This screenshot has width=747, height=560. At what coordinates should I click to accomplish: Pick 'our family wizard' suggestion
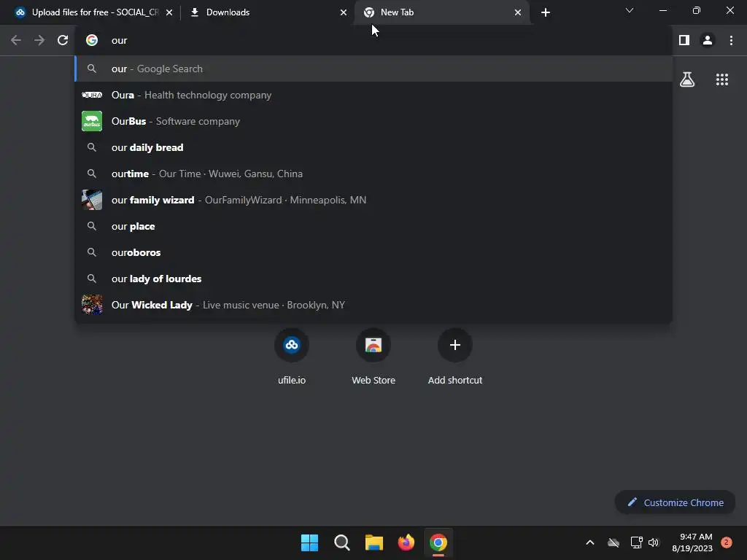pyautogui.click(x=373, y=200)
